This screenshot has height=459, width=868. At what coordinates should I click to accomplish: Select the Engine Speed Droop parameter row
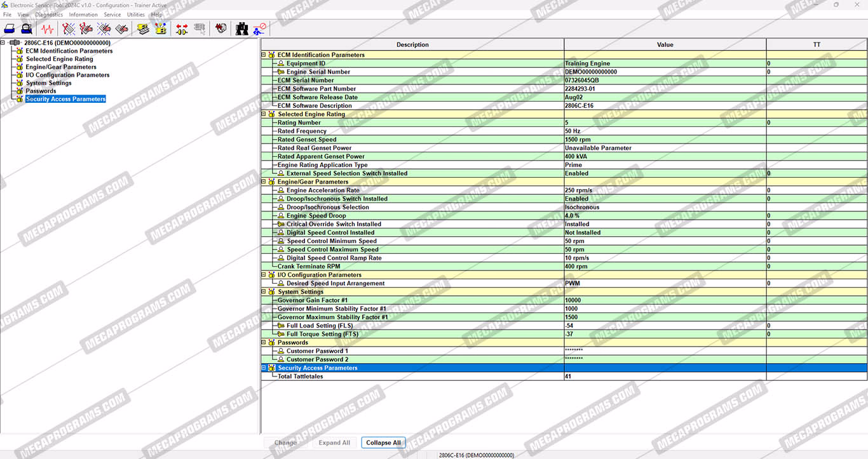(564, 216)
